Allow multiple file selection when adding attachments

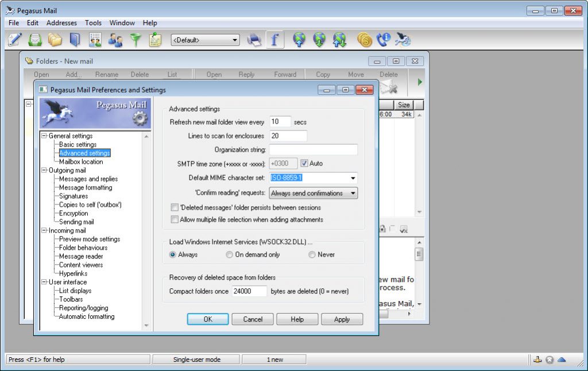pyautogui.click(x=175, y=219)
